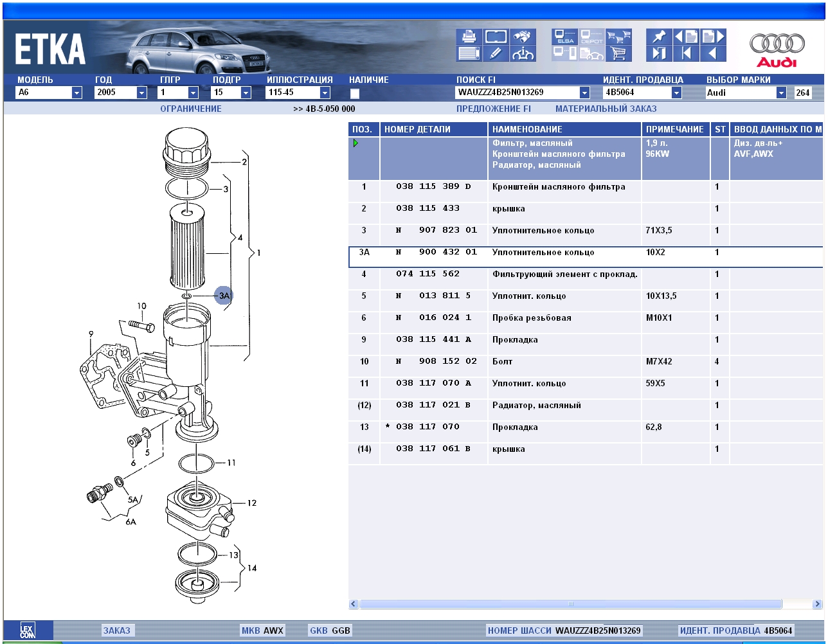828x644 pixels.
Task: Open search with the binoculars icon
Action: (x=523, y=37)
